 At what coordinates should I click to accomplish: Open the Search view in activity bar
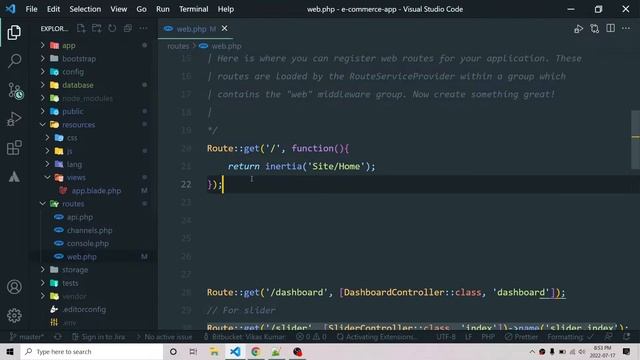[x=14, y=61]
